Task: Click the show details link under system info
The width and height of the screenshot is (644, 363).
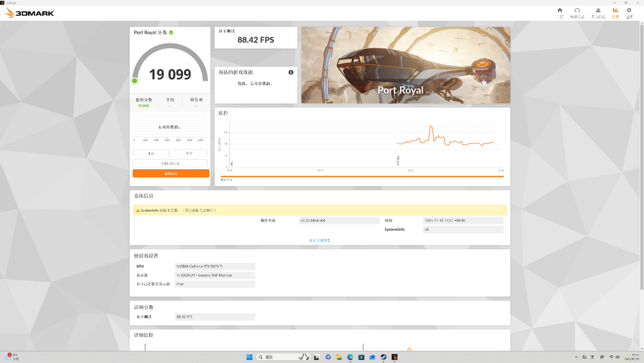Action: (320, 241)
